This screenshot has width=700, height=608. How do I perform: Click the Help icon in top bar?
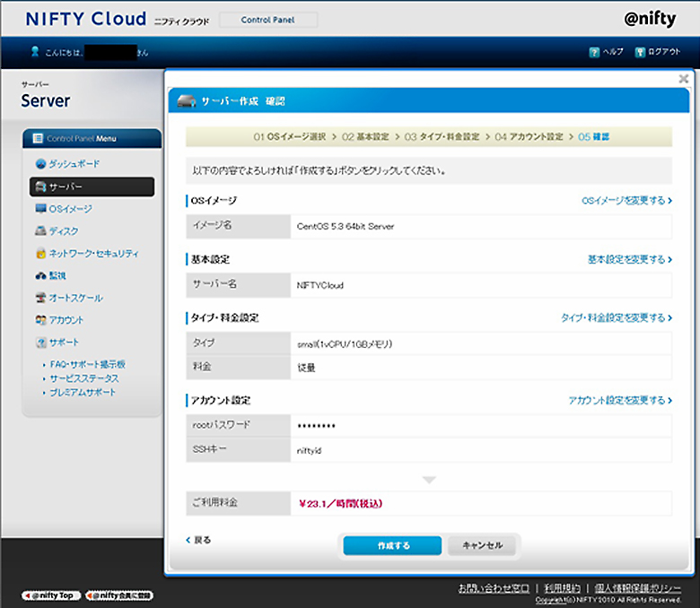pos(594,52)
